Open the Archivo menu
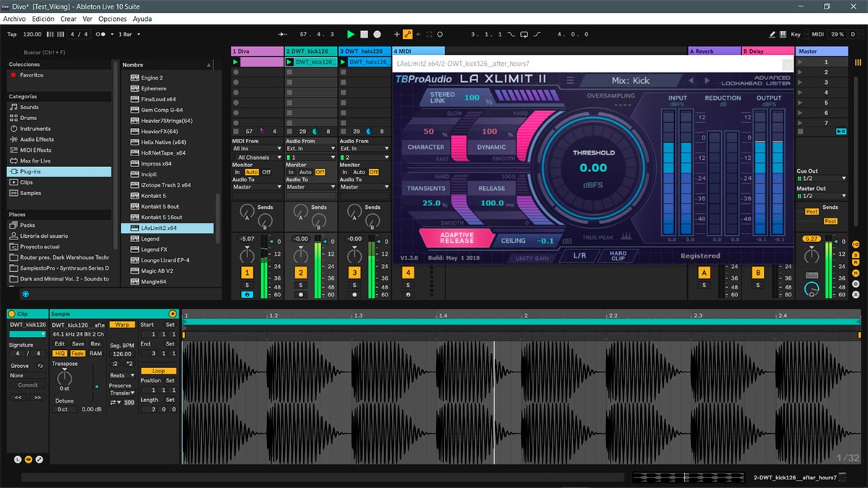The height and width of the screenshot is (488, 868). click(14, 19)
